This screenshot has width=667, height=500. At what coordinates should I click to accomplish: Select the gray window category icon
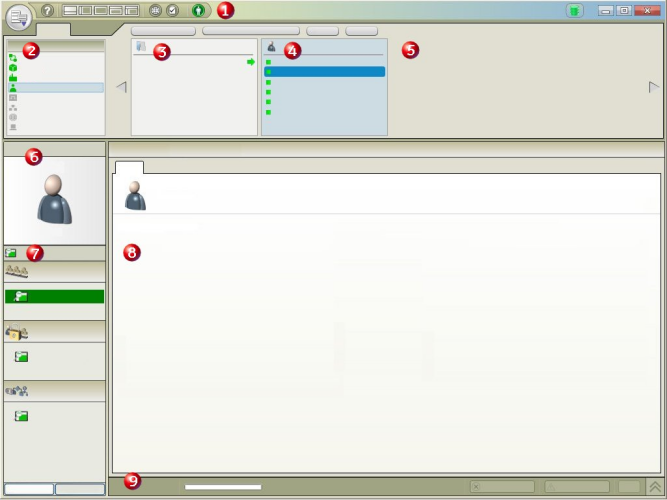(x=13, y=98)
